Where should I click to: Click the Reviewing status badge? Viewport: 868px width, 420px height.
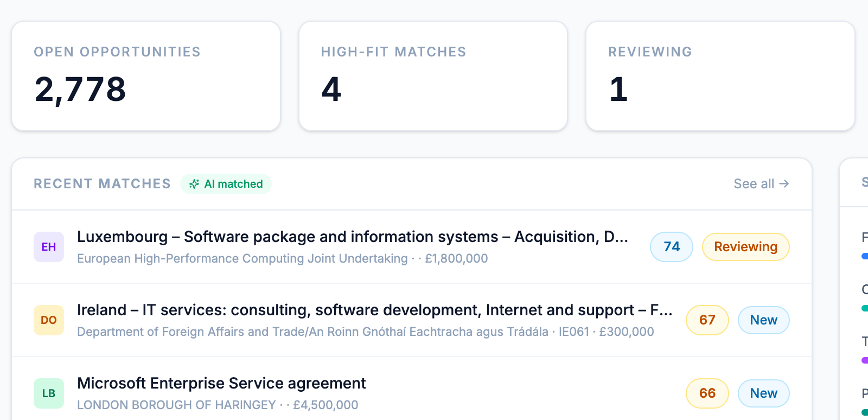tap(746, 247)
